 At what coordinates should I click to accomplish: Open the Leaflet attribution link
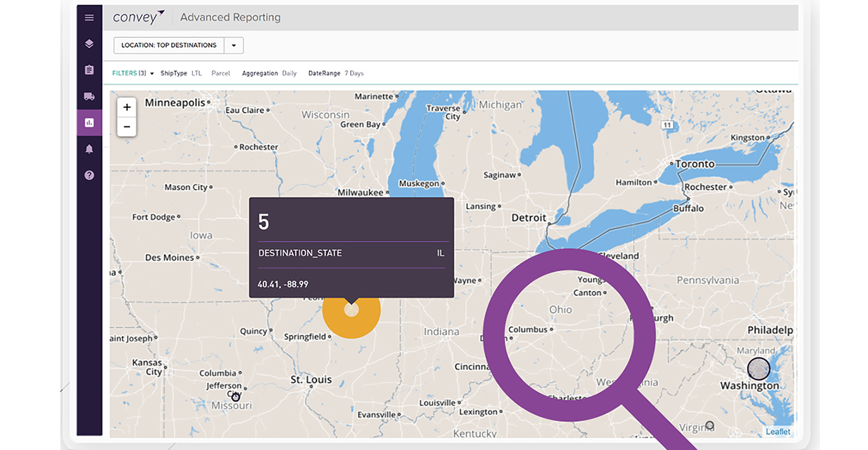pyautogui.click(x=778, y=432)
